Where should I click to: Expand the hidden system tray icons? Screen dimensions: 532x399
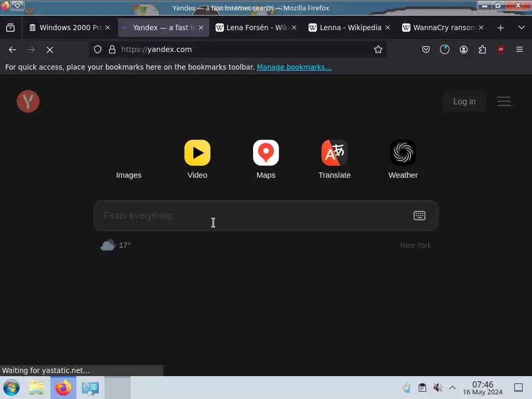pyautogui.click(x=453, y=388)
